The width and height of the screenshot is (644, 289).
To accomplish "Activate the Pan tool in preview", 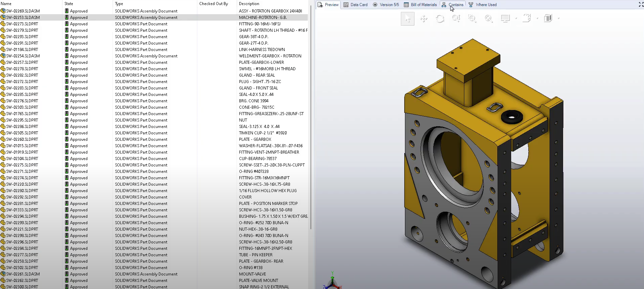I will click(x=424, y=19).
